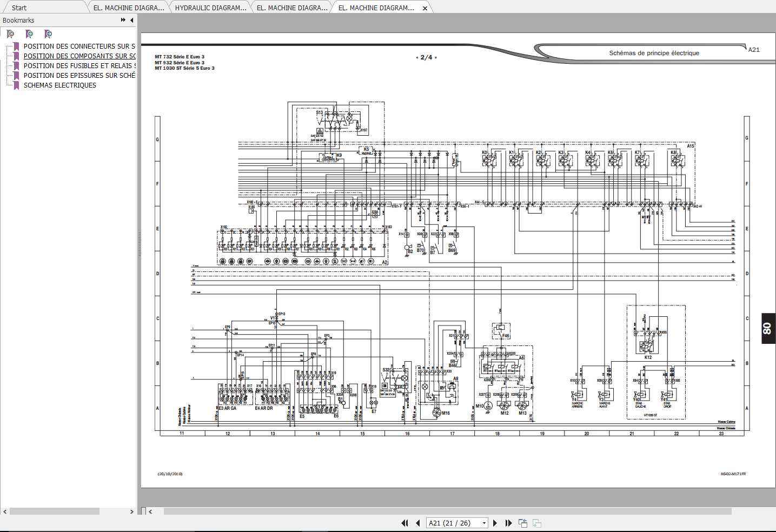The height and width of the screenshot is (532, 776).
Task: Open the POSITION DES COMPOSANTS bookmark link
Action: click(x=79, y=56)
